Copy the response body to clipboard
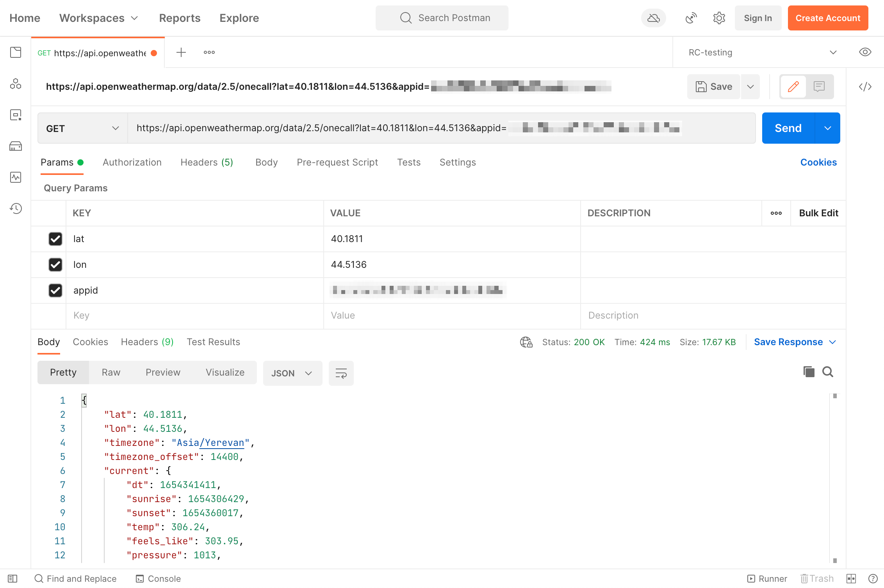 809,372
